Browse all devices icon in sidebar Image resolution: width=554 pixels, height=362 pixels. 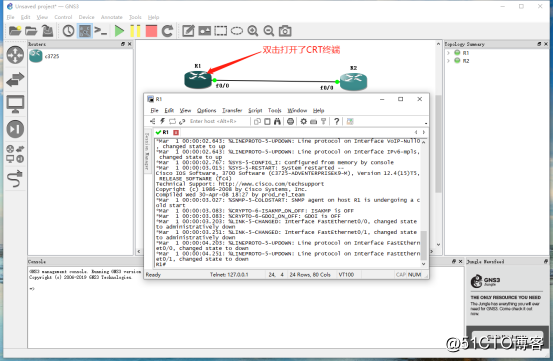[15, 154]
